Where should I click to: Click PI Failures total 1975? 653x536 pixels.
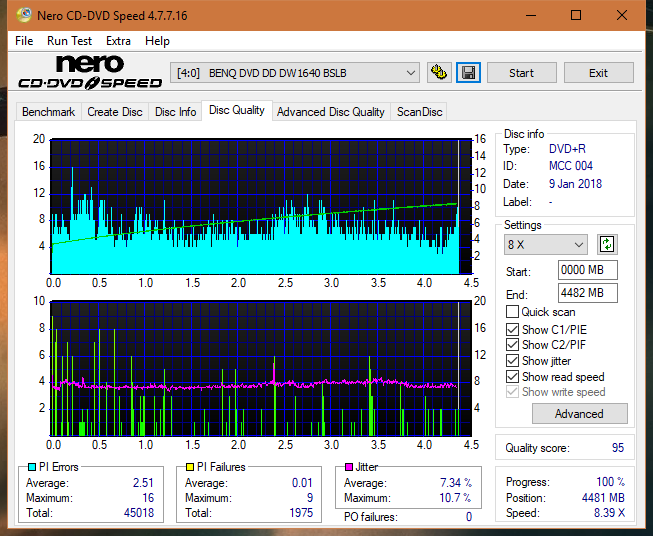301,513
